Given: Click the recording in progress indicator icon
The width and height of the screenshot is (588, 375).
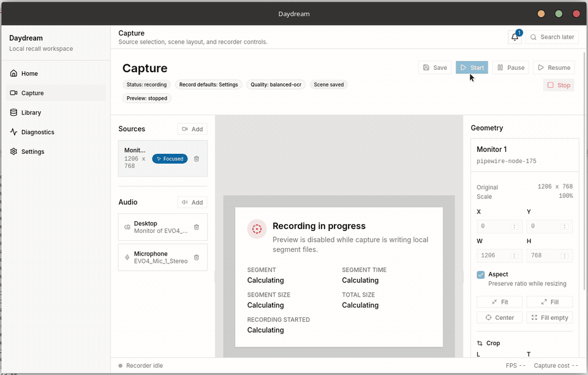Looking at the screenshot, I should click(257, 229).
